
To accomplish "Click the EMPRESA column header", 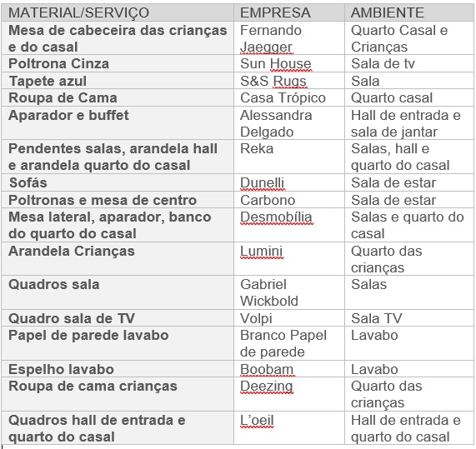I will (289, 12).
